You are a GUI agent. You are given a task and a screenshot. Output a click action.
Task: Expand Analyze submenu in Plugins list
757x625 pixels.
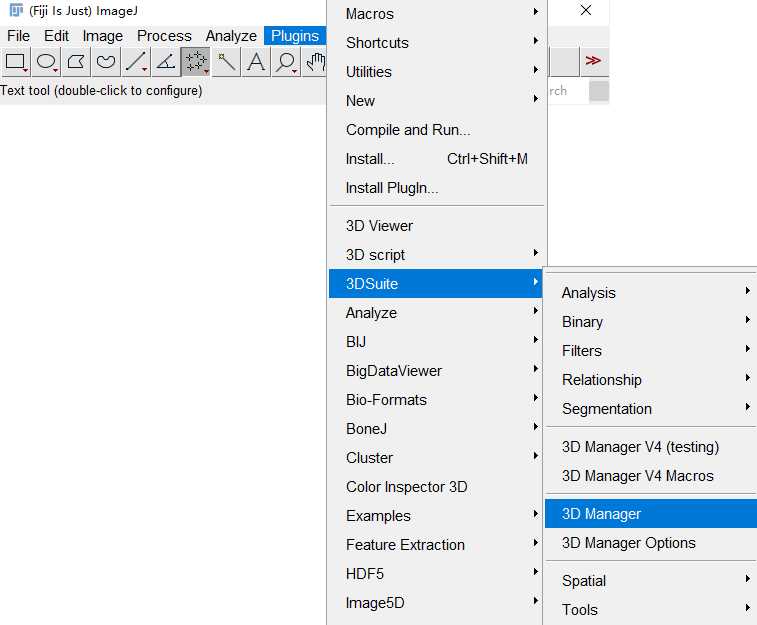coord(436,312)
